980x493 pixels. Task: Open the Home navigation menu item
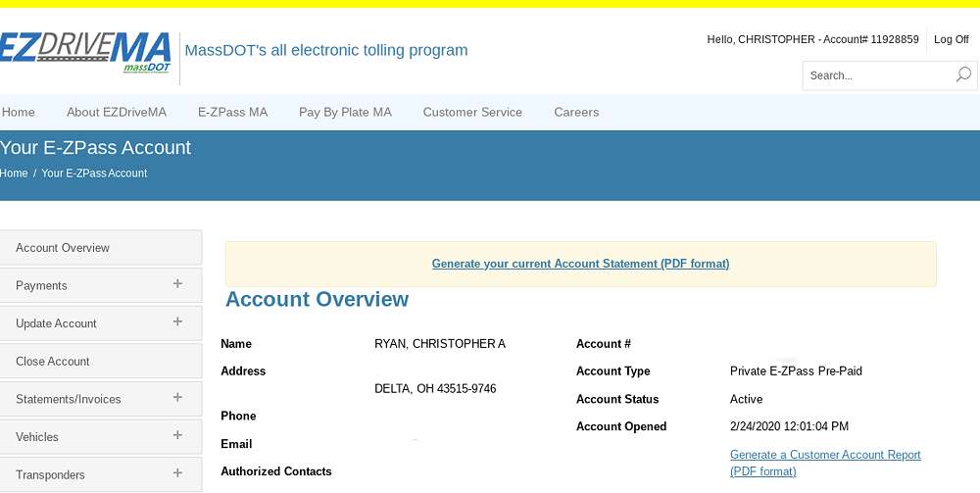[x=18, y=113]
